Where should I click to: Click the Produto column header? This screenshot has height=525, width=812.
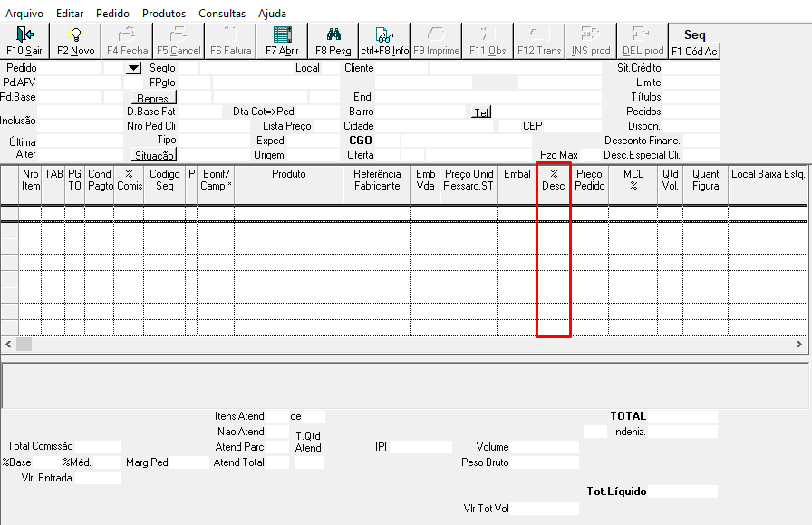click(x=289, y=185)
